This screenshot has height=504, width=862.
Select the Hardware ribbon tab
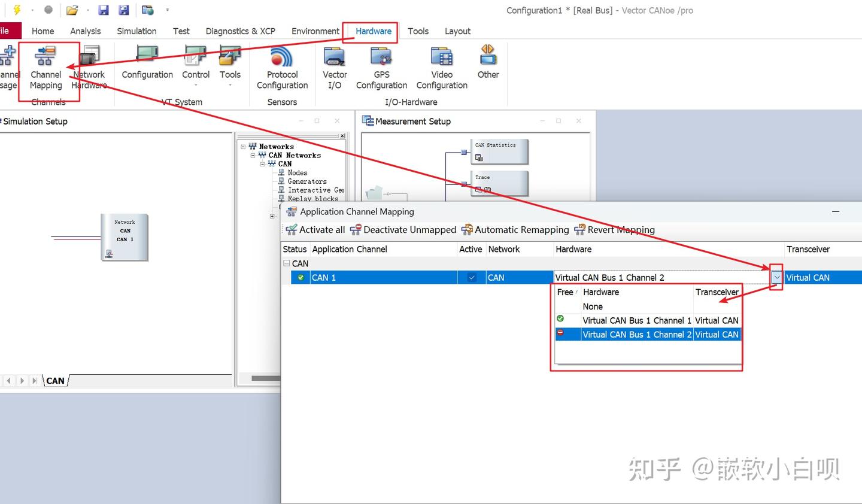(x=374, y=31)
